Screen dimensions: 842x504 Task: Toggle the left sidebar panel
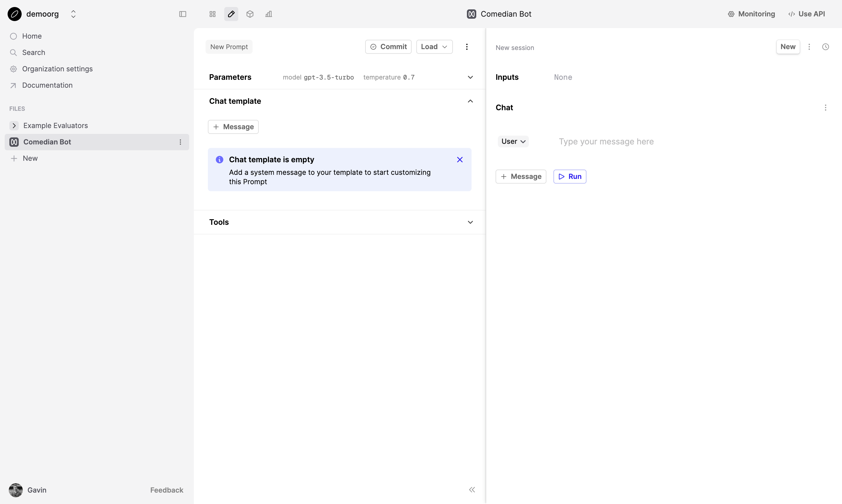click(x=183, y=14)
